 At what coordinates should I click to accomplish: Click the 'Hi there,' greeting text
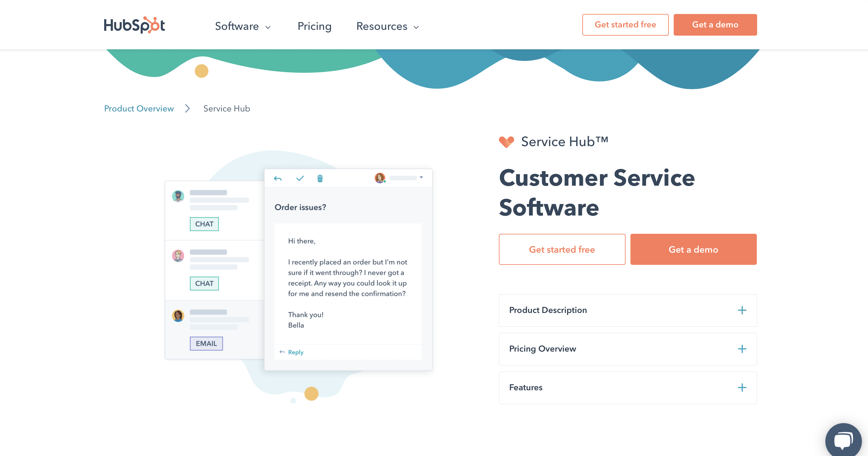pos(302,241)
